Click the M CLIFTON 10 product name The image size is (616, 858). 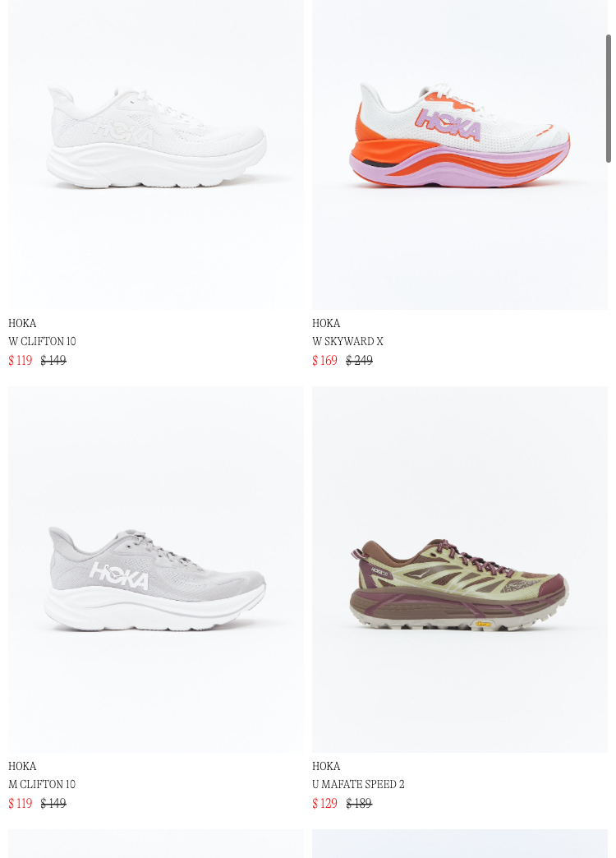point(42,784)
